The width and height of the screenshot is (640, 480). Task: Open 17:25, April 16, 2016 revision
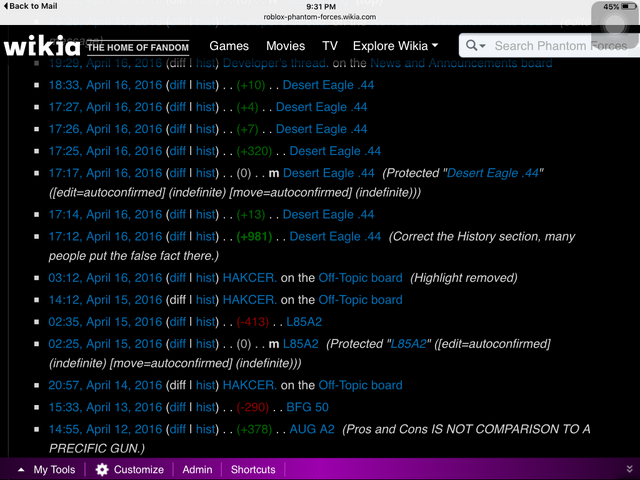click(x=105, y=151)
